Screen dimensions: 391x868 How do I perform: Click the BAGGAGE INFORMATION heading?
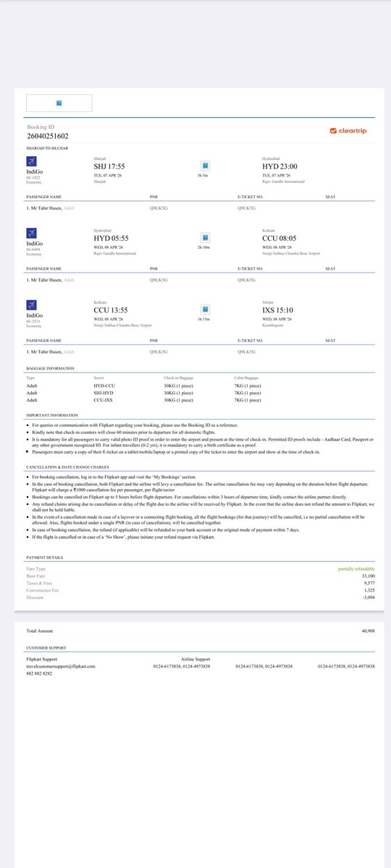(x=49, y=368)
